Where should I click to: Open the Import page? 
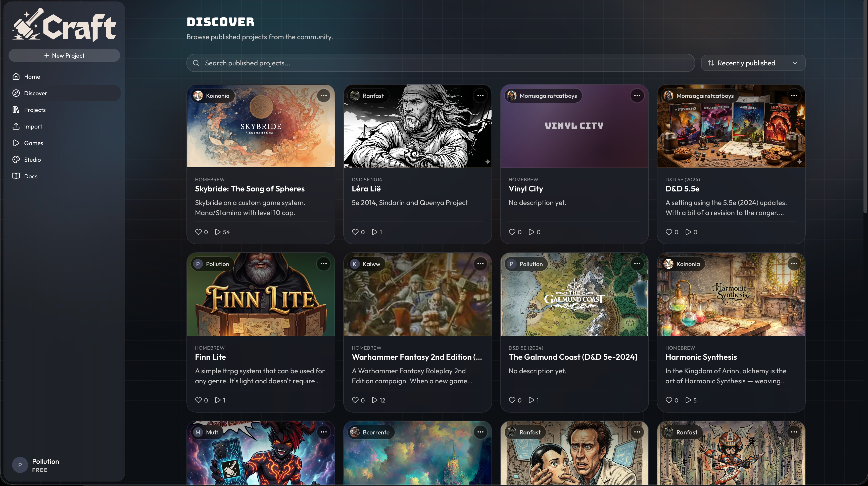click(x=64, y=127)
